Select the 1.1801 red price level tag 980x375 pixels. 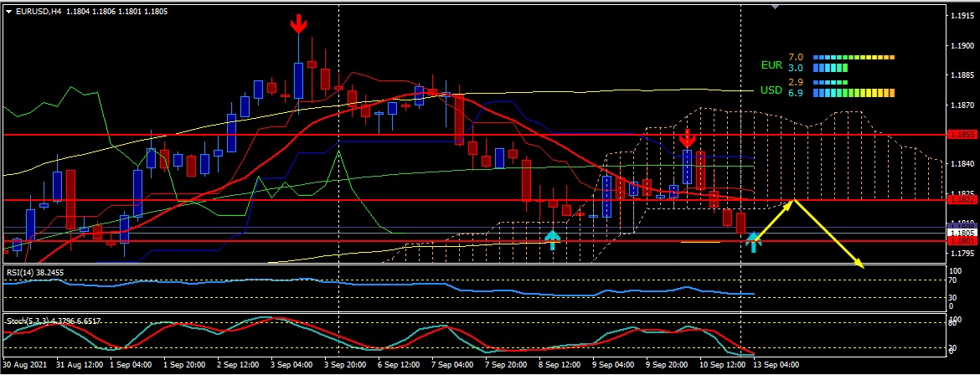point(961,241)
